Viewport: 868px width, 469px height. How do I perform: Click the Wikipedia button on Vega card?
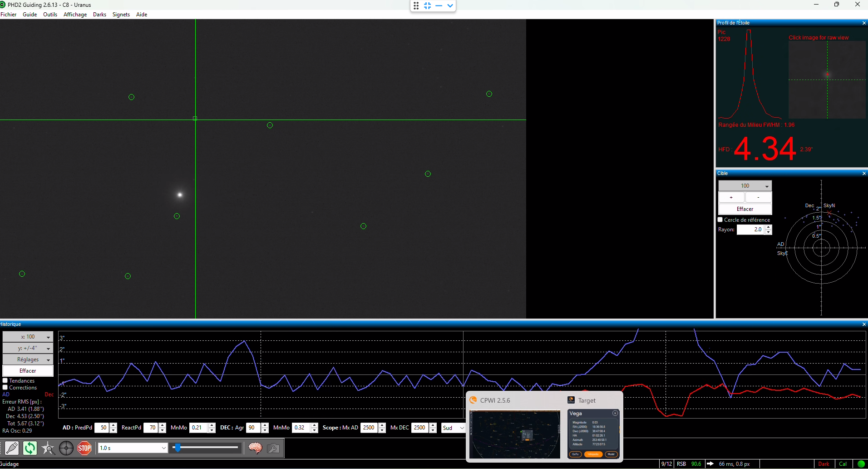[593, 454]
